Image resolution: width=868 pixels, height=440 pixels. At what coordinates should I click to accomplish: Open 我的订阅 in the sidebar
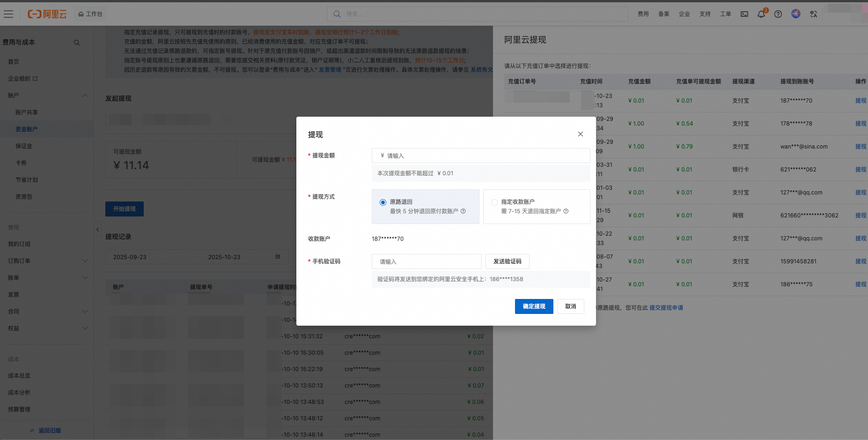point(19,244)
